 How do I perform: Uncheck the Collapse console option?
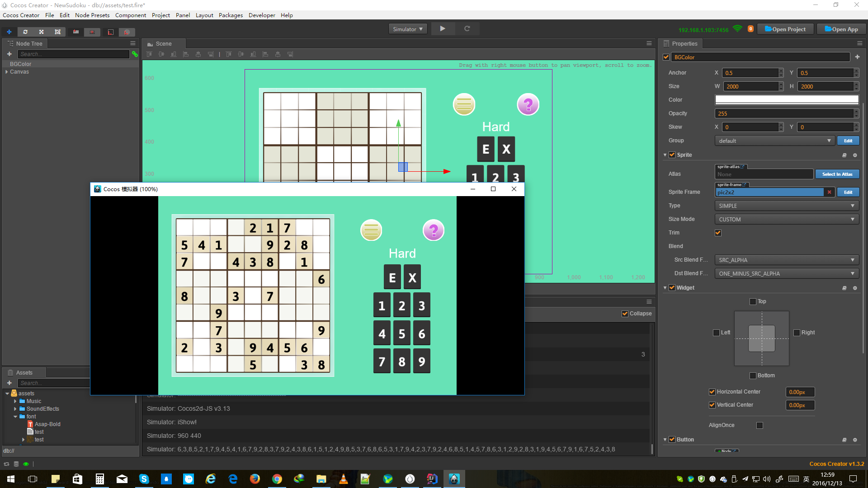[625, 314]
